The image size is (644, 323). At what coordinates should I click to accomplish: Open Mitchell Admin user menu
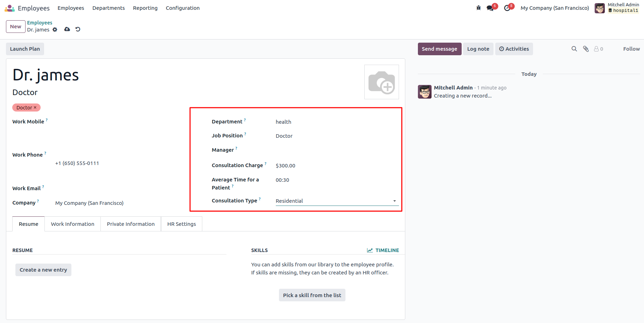[617, 8]
